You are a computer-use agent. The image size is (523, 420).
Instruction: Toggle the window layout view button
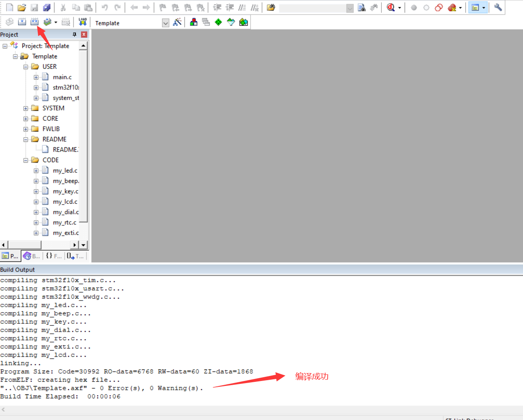click(475, 7)
